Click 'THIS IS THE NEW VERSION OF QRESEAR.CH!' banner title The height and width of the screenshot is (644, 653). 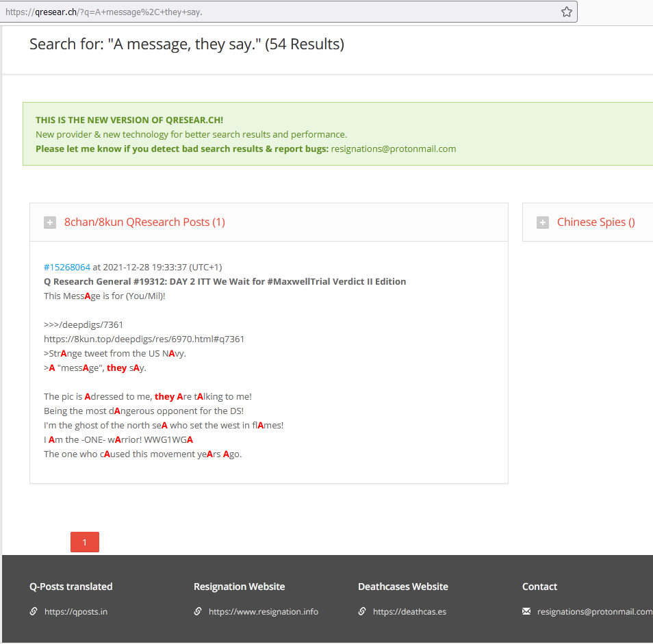coord(129,120)
